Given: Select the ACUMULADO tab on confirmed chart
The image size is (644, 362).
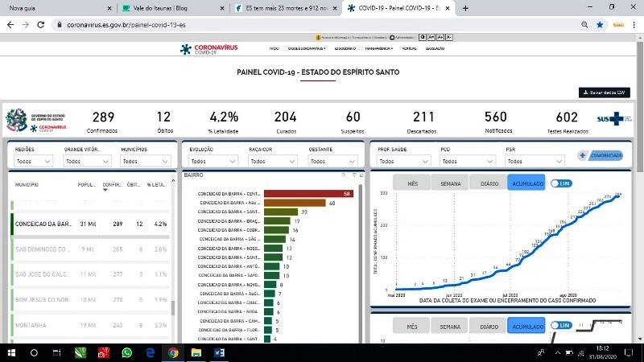Looking at the screenshot, I should coord(526,183).
